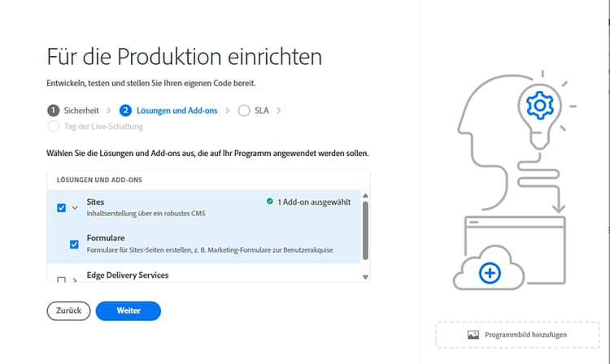Click Programmbild hinzufügen upload area
The image size is (610, 364).
coord(517,335)
